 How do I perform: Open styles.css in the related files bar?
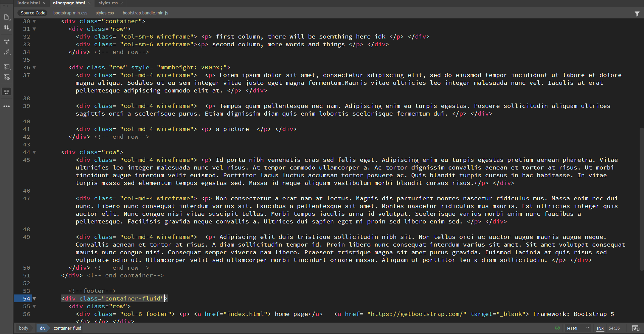(105, 13)
